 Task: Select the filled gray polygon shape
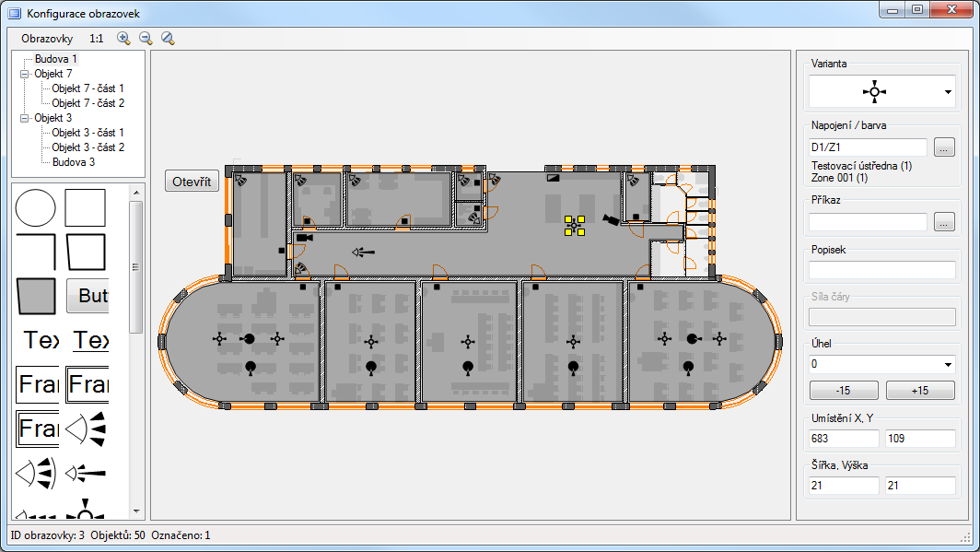point(36,296)
